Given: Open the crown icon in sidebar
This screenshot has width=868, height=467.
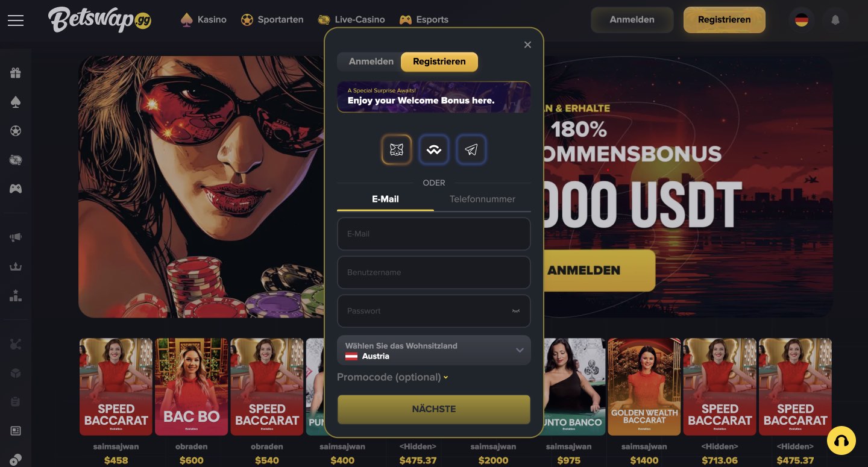Looking at the screenshot, I should click(16, 267).
